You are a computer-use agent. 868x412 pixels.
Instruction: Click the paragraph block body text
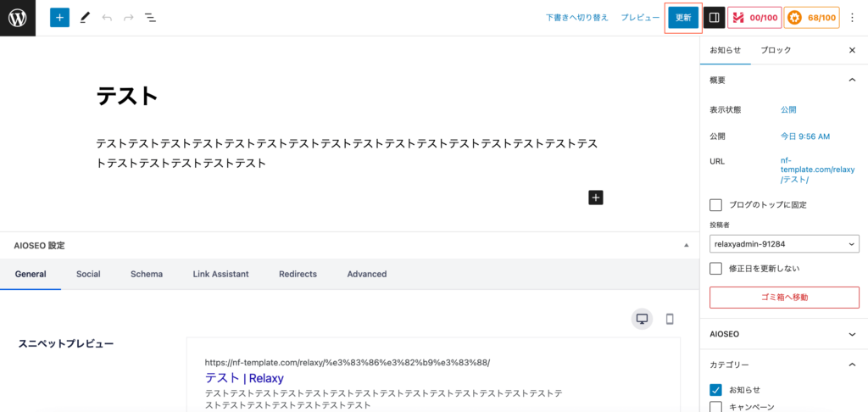(347, 153)
